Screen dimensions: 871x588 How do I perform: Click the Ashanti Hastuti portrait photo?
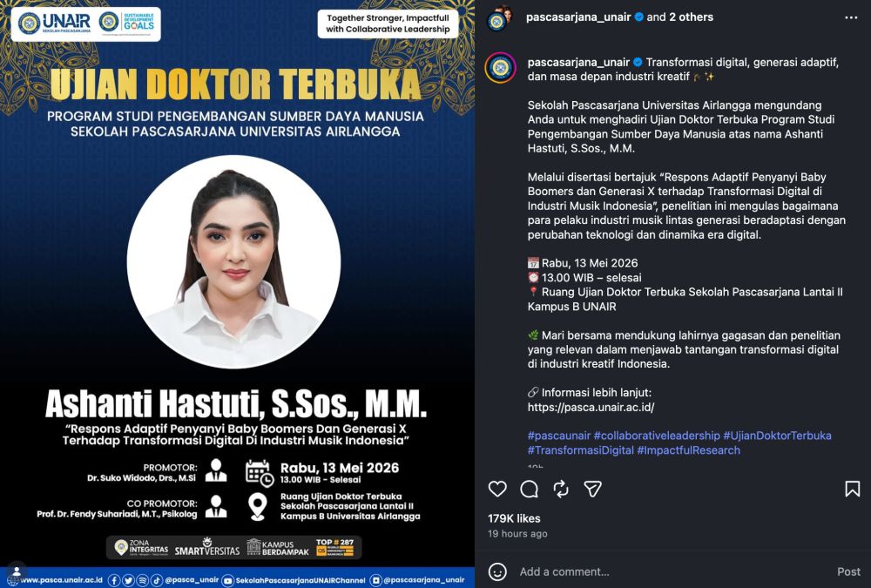(233, 261)
